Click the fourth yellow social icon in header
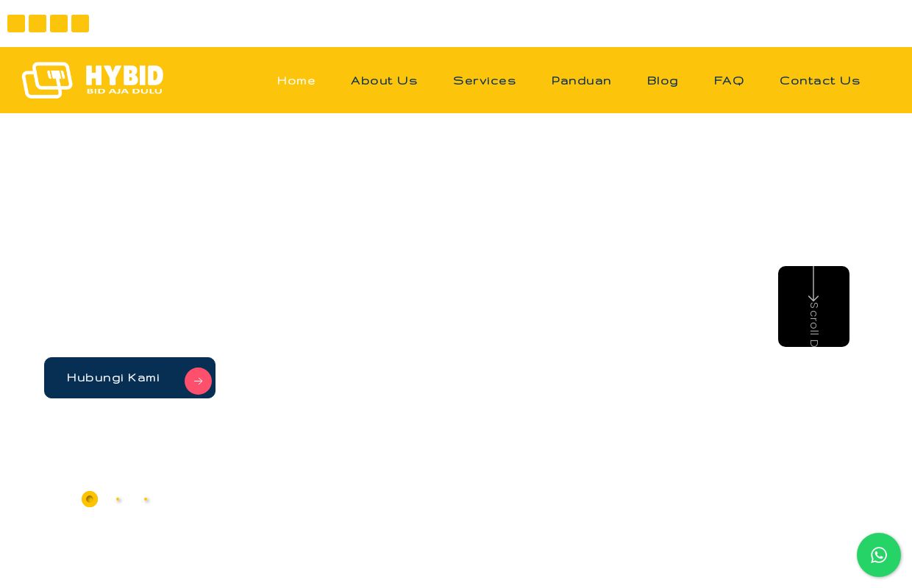The height and width of the screenshot is (588, 912). 80,24
